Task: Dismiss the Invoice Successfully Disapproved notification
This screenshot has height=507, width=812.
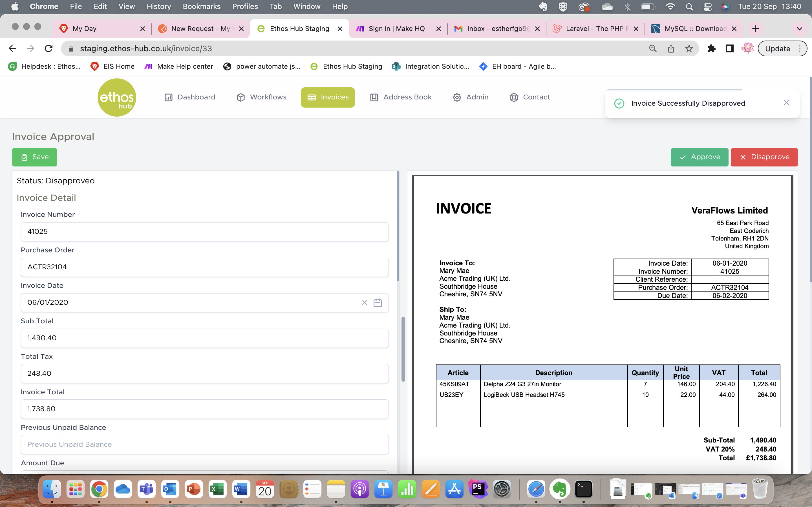Action: (787, 103)
